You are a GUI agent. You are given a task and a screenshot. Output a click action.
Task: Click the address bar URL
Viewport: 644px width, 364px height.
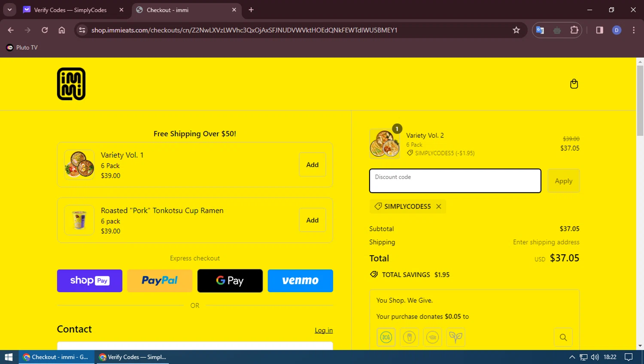point(244,30)
